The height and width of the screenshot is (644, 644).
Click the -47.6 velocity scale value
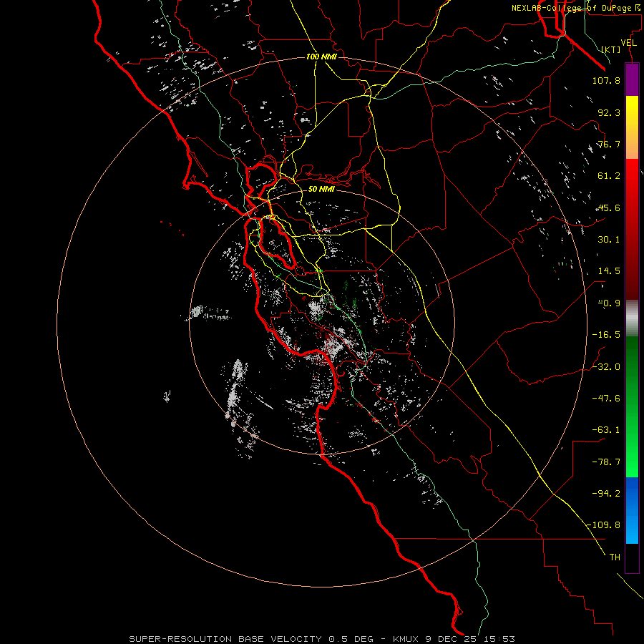606,399
